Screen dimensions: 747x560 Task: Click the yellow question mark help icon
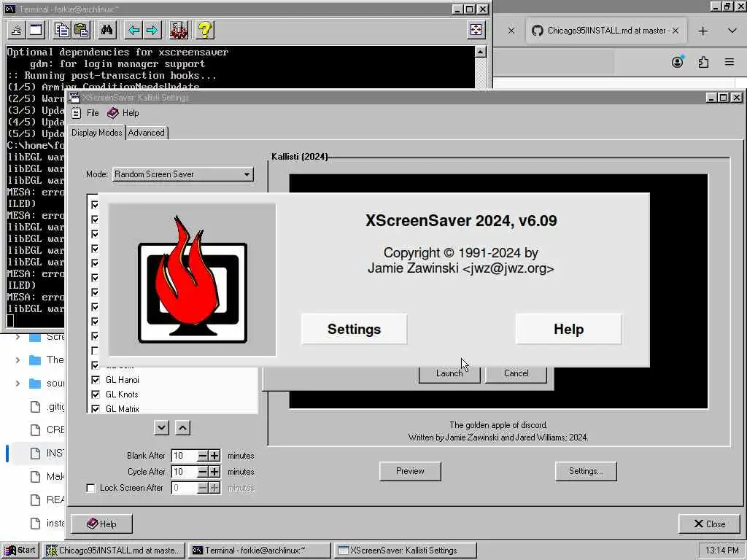(x=205, y=30)
